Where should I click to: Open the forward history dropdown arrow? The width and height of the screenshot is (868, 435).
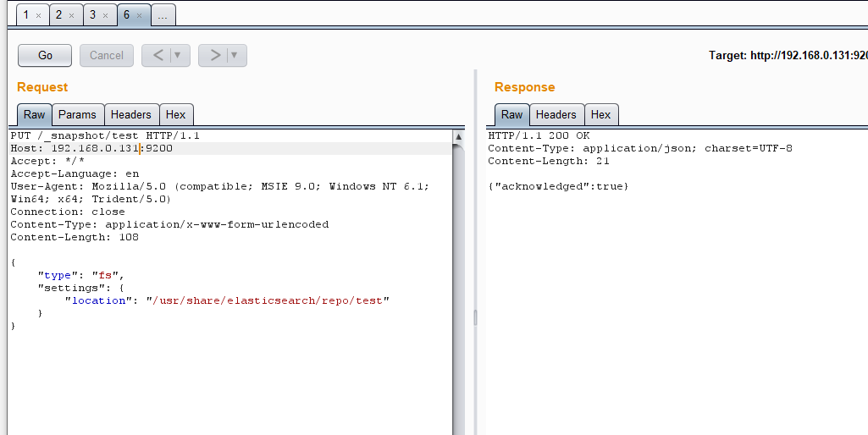235,55
